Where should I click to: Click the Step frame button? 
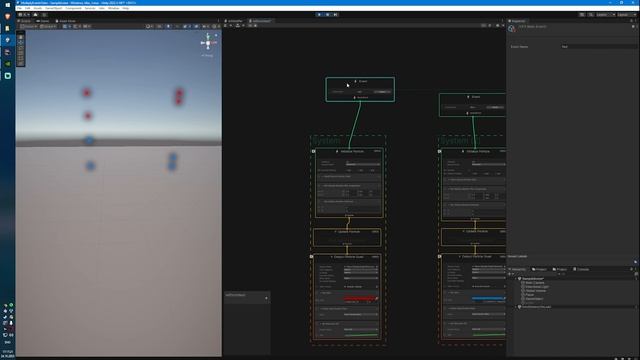click(x=336, y=15)
